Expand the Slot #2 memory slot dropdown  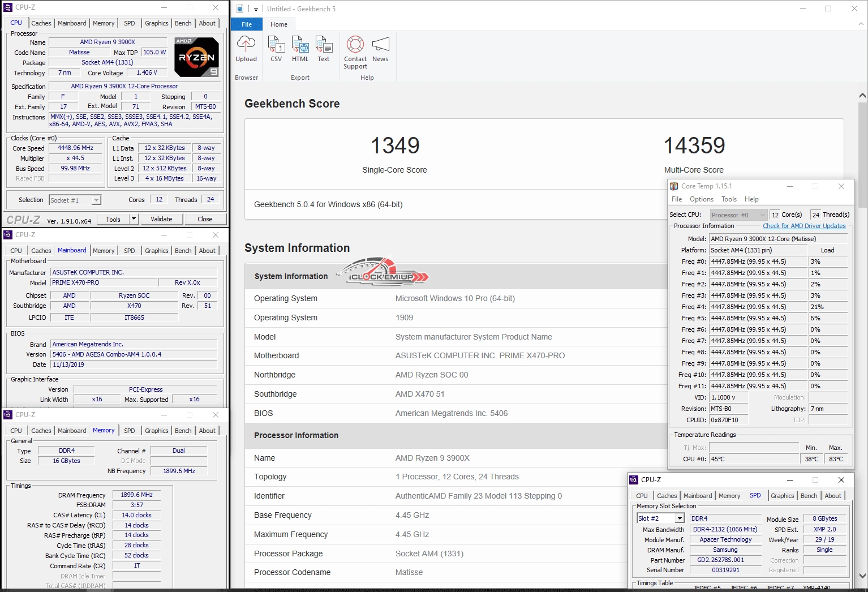(680, 518)
